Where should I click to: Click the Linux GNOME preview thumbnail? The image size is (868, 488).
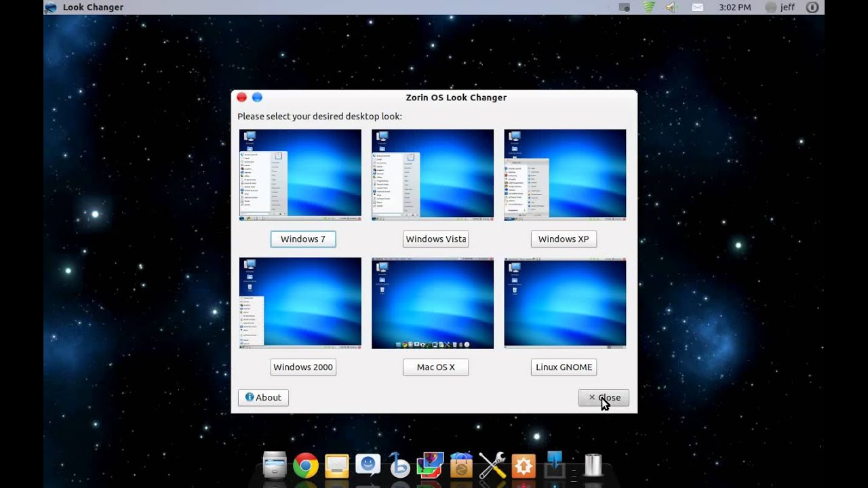[x=565, y=303]
